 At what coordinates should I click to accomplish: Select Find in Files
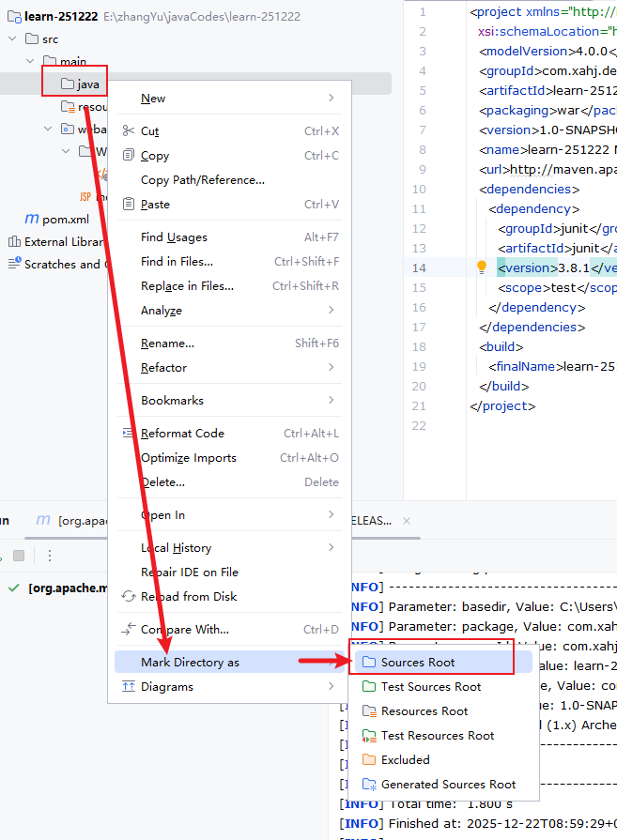pos(229,262)
